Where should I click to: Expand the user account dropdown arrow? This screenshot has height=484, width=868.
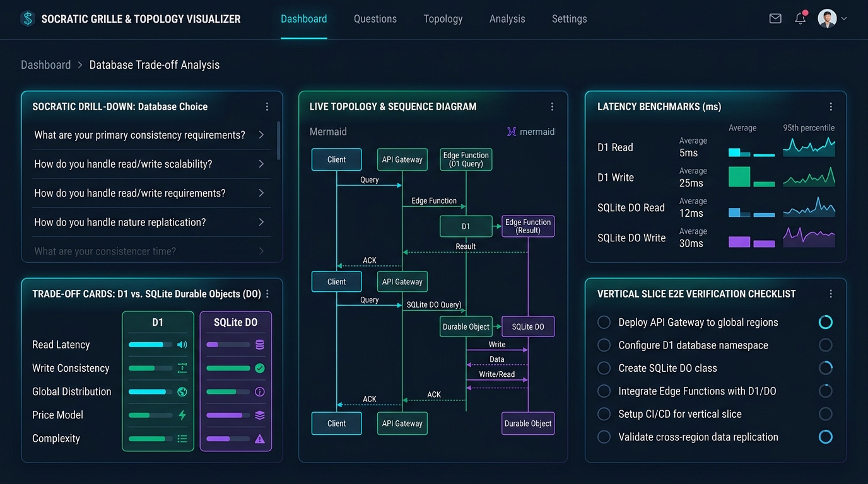point(844,19)
